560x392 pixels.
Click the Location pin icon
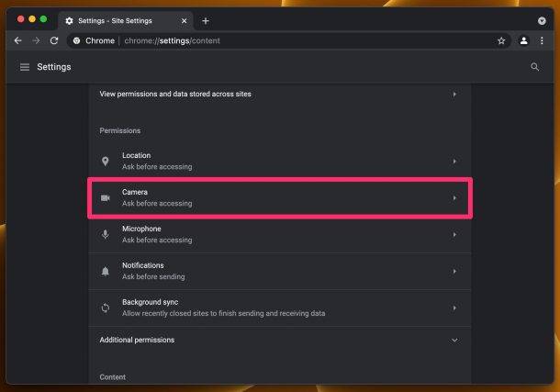pos(106,162)
